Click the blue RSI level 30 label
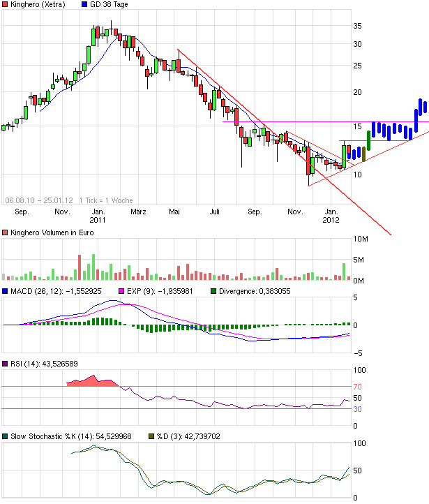 [x=357, y=409]
